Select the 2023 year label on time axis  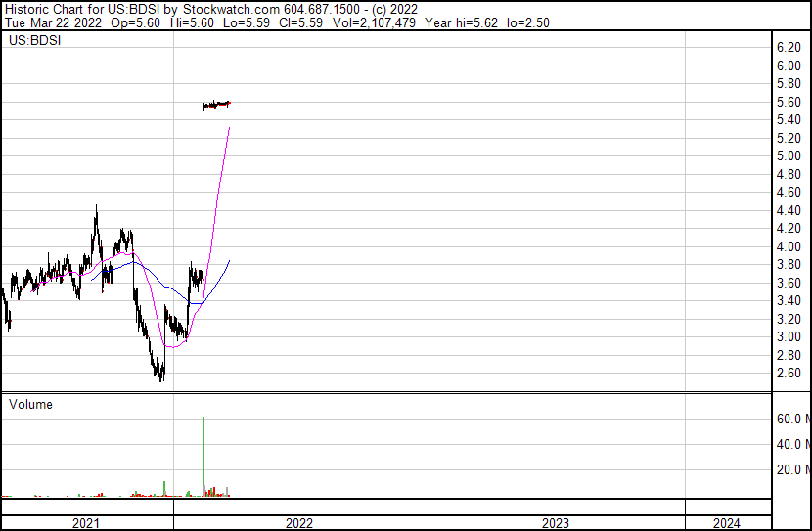[555, 523]
